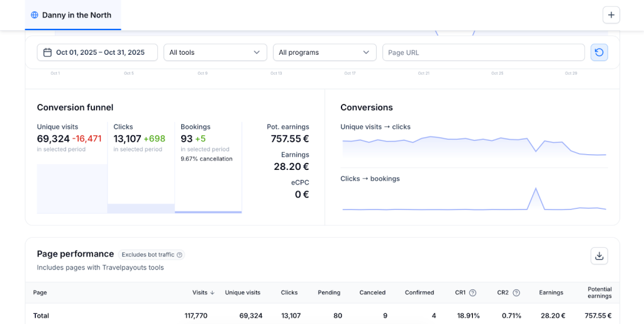Click the plus icon to add project

click(x=611, y=15)
